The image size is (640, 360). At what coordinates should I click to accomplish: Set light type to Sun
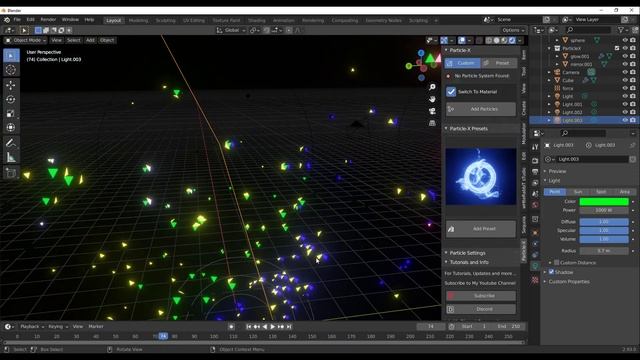[x=578, y=192]
